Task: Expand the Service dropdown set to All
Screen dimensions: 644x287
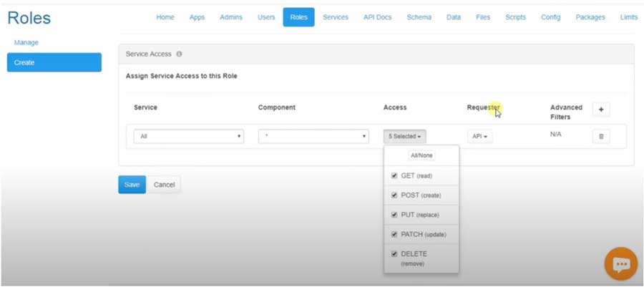Action: (x=188, y=136)
